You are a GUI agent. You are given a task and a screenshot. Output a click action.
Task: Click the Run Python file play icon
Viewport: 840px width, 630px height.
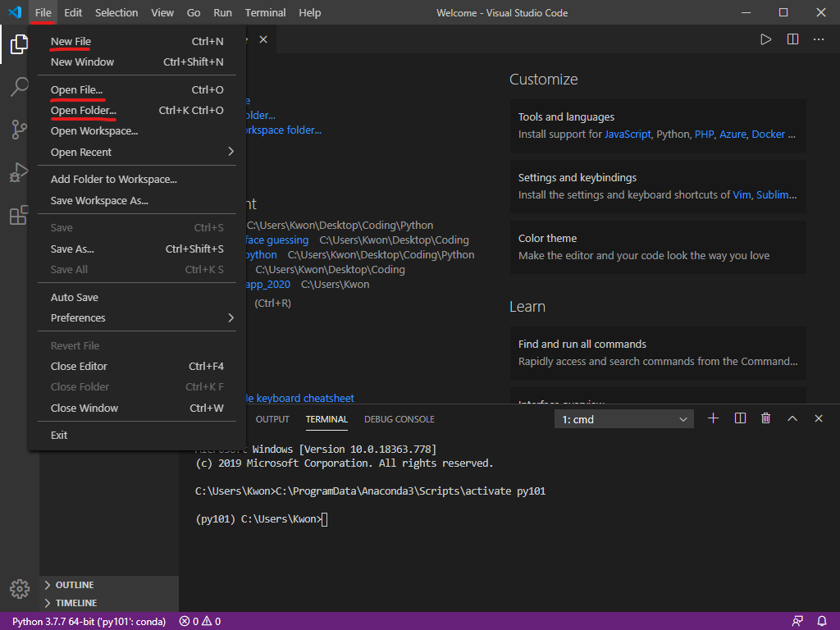pos(765,39)
